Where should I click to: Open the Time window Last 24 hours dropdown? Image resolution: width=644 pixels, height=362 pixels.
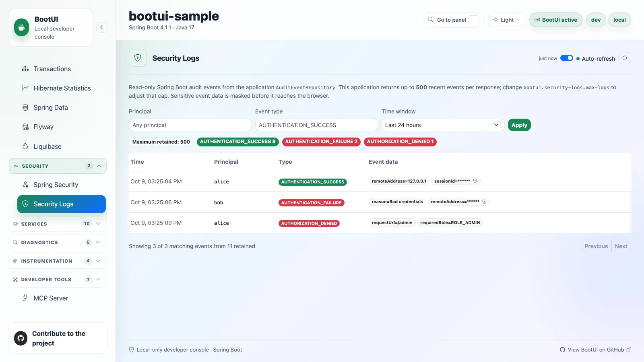tap(443, 125)
